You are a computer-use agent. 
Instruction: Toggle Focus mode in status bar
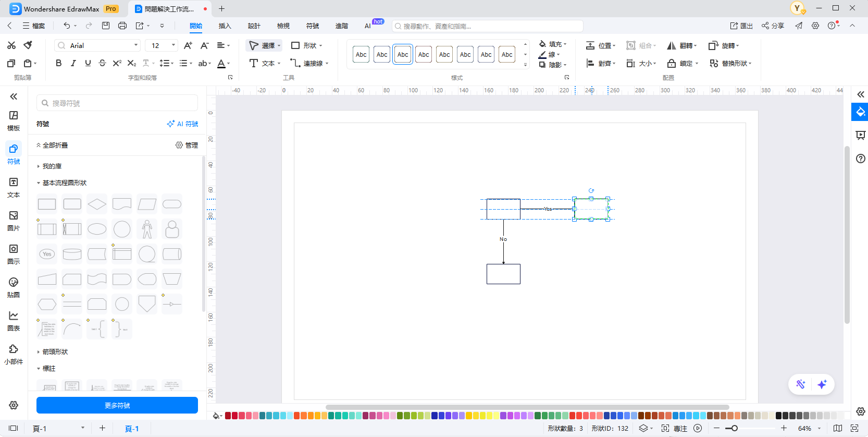pos(675,428)
